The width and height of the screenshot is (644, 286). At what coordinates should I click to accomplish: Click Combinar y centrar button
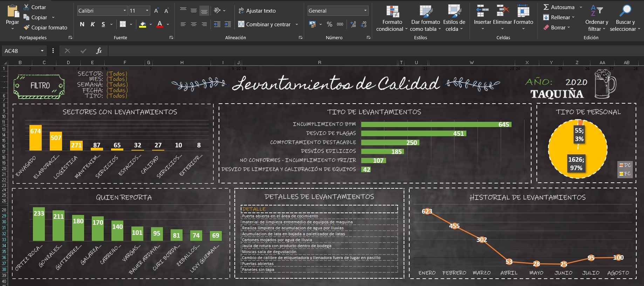(x=265, y=24)
